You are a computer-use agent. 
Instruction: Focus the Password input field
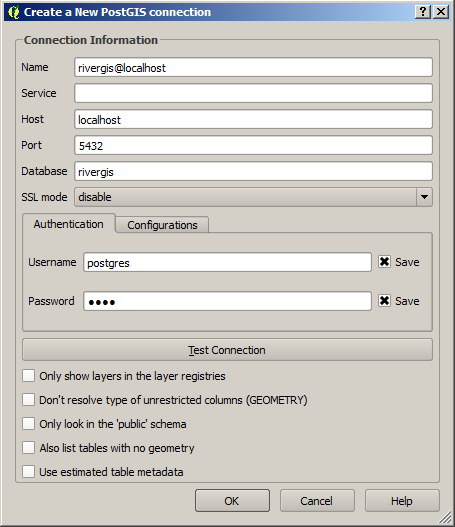pos(228,301)
